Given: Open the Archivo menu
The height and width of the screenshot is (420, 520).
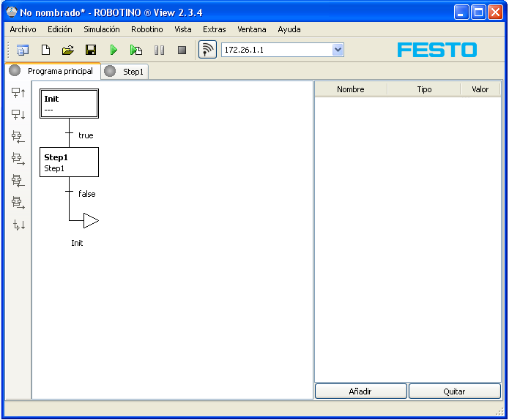Looking at the screenshot, I should [x=23, y=29].
